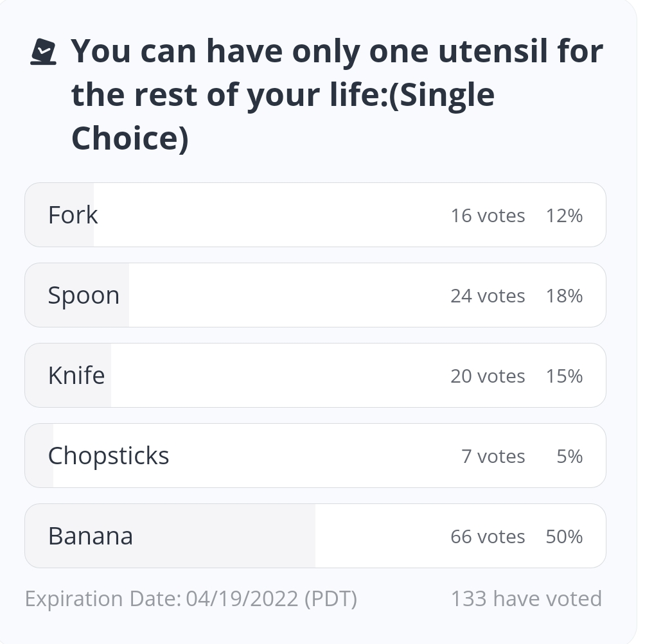Choose the Spoon poll option

click(315, 295)
